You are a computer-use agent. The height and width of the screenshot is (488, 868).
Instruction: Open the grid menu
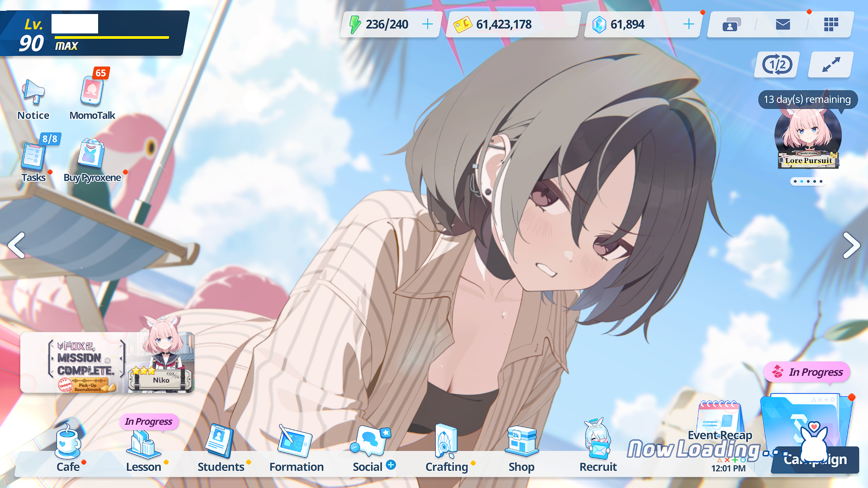click(831, 24)
